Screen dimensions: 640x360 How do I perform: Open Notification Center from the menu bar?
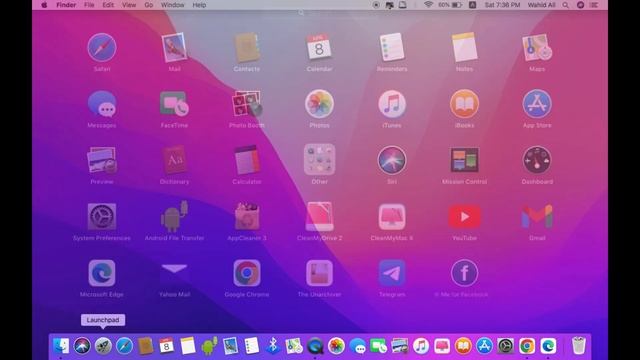tap(594, 5)
